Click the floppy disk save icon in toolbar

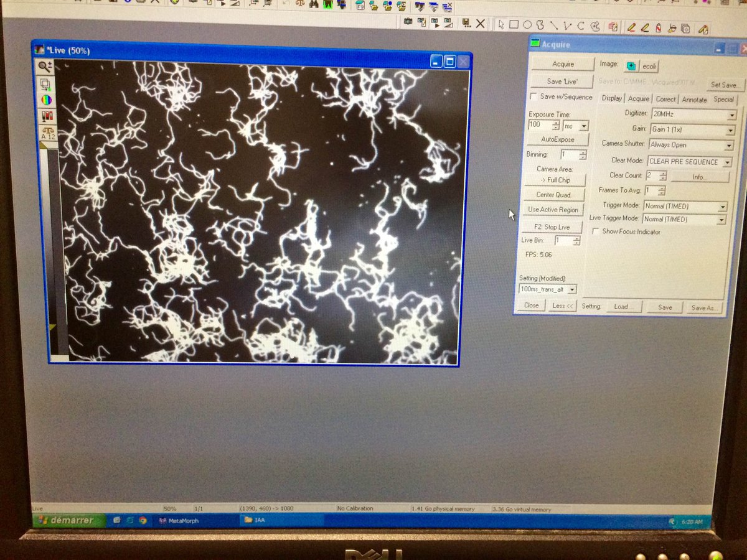point(466,23)
